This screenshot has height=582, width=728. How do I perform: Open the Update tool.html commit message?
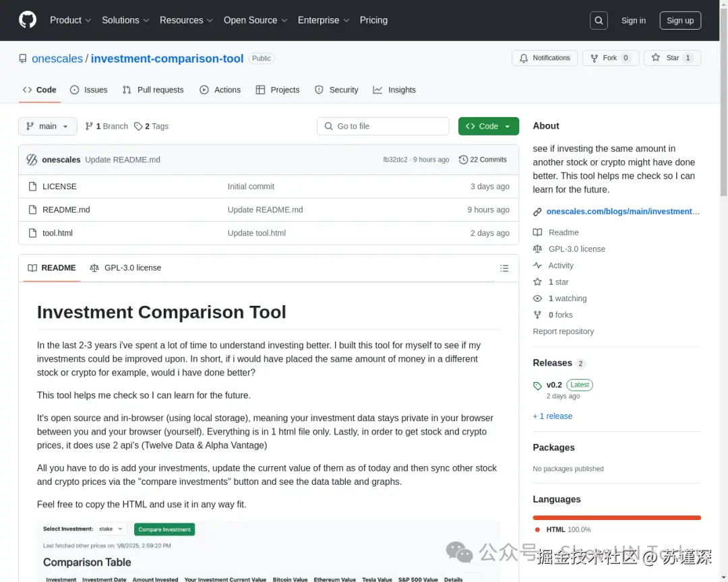click(x=257, y=233)
